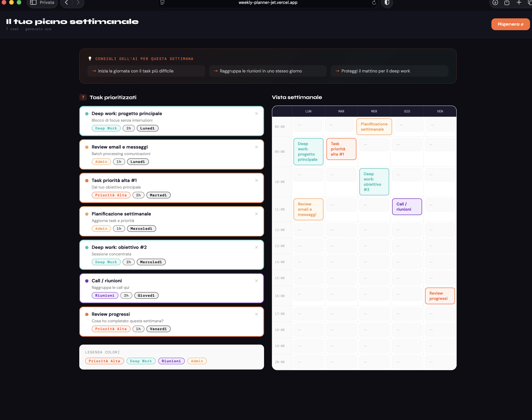532x420 pixels.
Task: Open Task priorità alta #1 calendar block
Action: [x=341, y=149]
